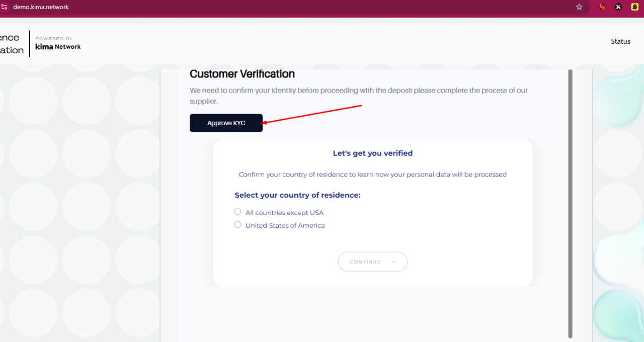Click the "United States of America" label text
Screen dimensions: 644x342
[x=285, y=226]
